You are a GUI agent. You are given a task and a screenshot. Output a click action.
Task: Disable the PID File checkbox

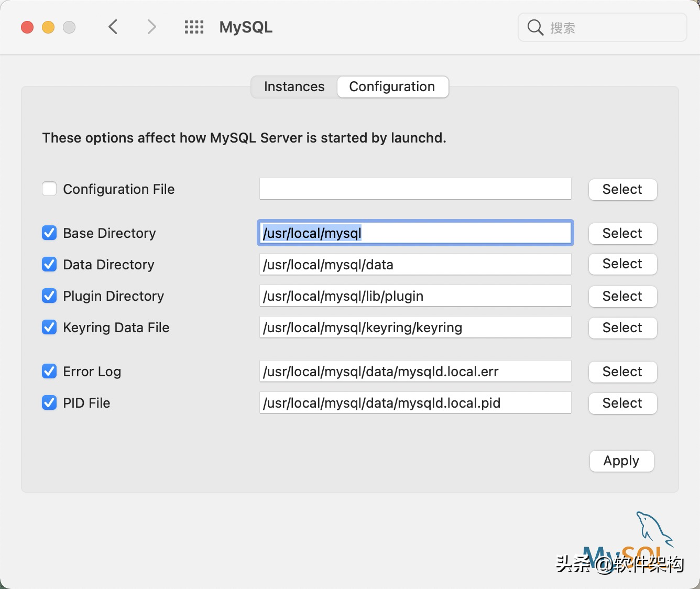[x=49, y=402]
